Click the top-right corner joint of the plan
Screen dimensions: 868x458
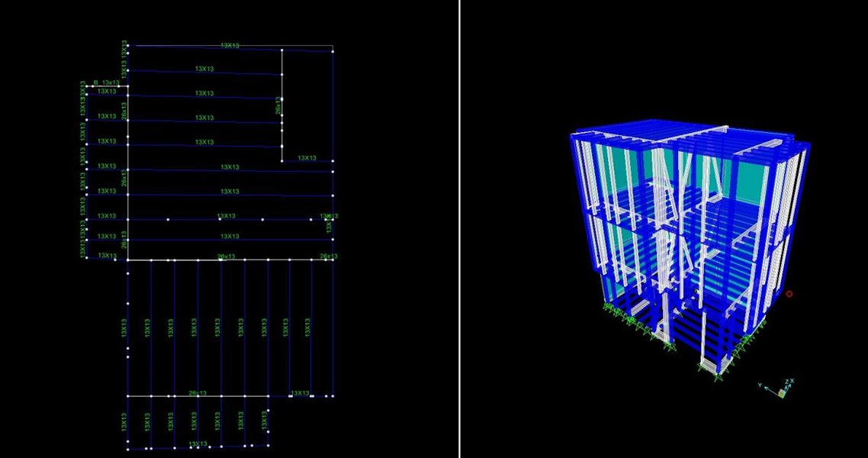click(x=333, y=48)
